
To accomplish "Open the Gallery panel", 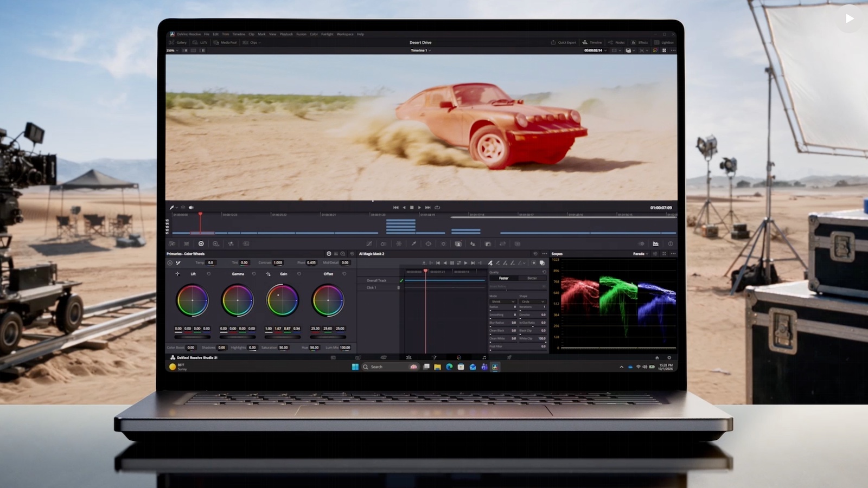I will (x=178, y=42).
